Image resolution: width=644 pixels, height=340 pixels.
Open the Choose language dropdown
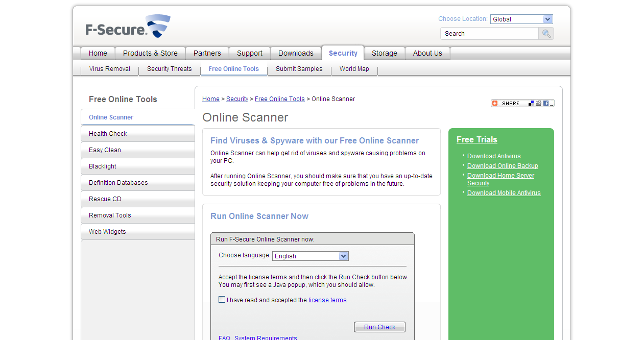tap(311, 256)
